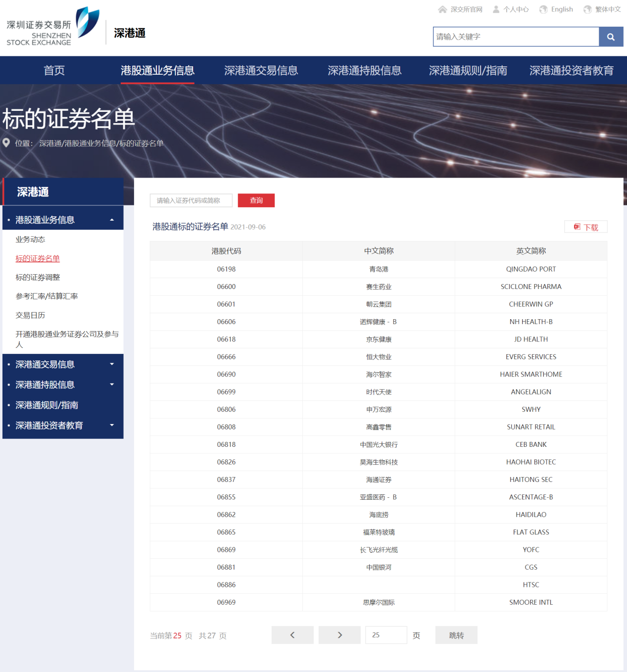Select the cell HTSC

click(531, 585)
